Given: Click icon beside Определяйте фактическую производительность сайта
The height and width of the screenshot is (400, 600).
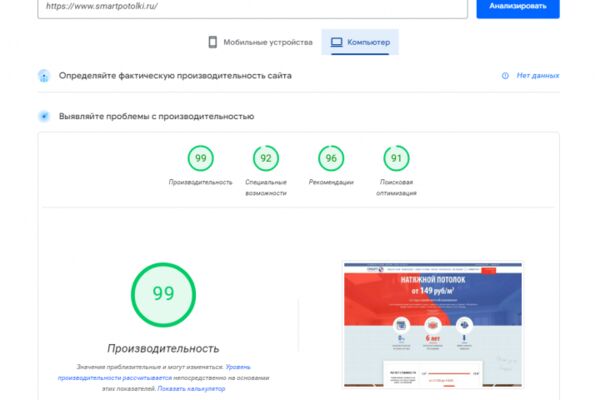Looking at the screenshot, I should [x=44, y=76].
